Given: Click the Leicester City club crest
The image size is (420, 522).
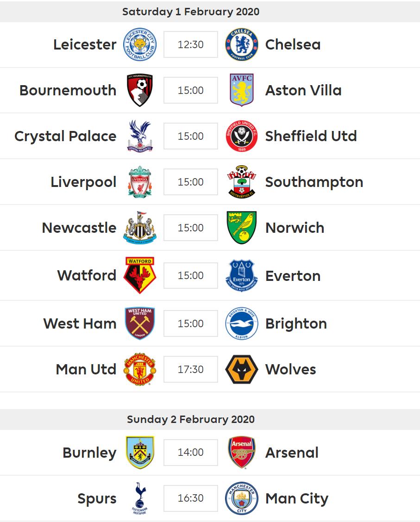Looking at the screenshot, I should point(140,44).
